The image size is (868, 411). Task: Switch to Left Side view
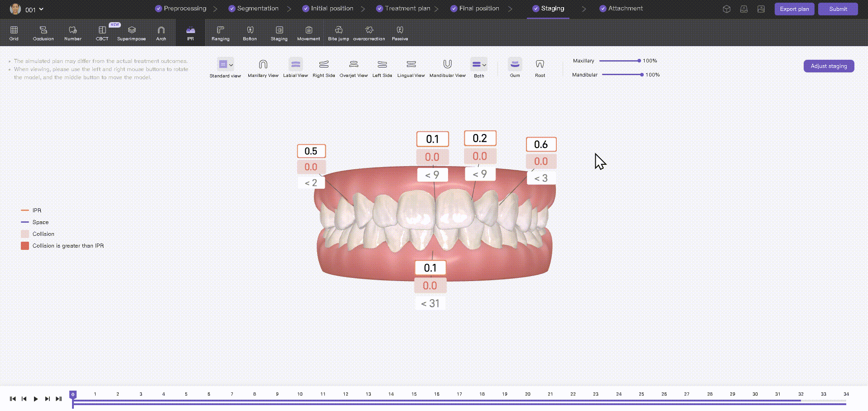[x=382, y=68]
